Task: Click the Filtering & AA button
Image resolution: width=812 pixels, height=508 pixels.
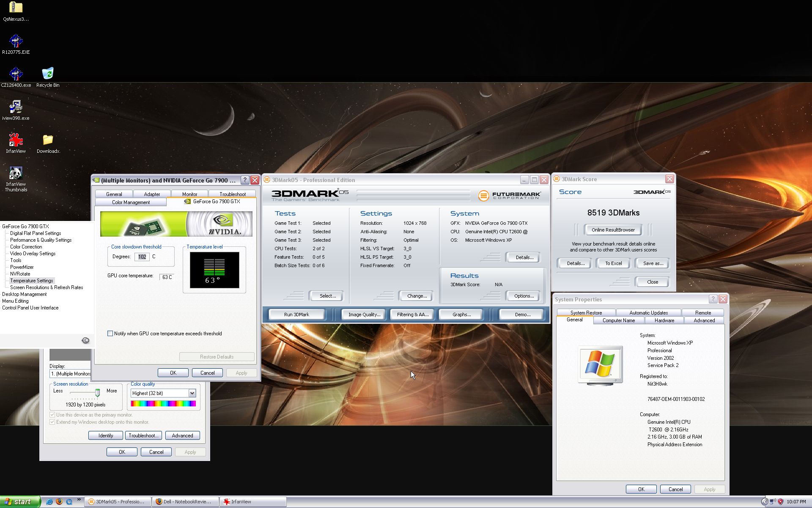Action: point(412,315)
